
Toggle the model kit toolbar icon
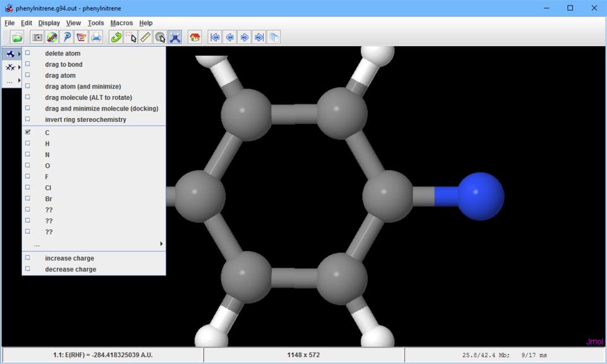click(x=175, y=37)
